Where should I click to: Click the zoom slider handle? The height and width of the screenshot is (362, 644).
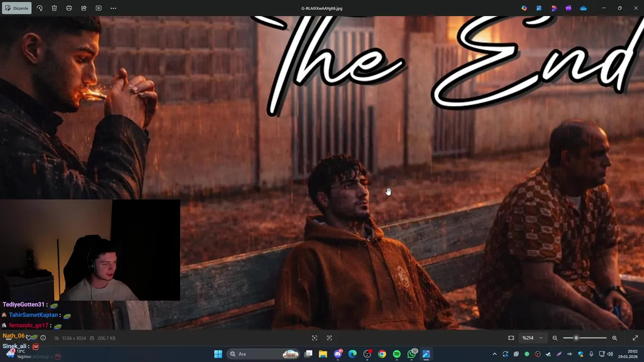pos(576,338)
